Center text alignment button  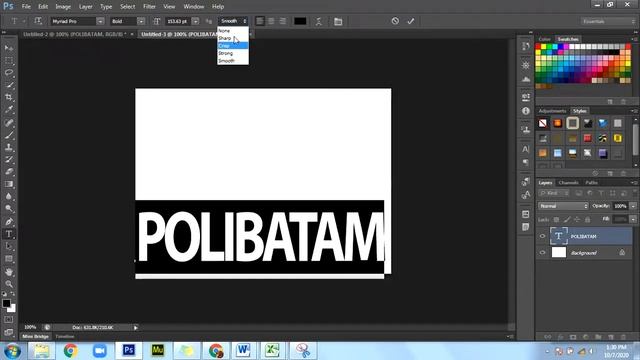coord(271,21)
